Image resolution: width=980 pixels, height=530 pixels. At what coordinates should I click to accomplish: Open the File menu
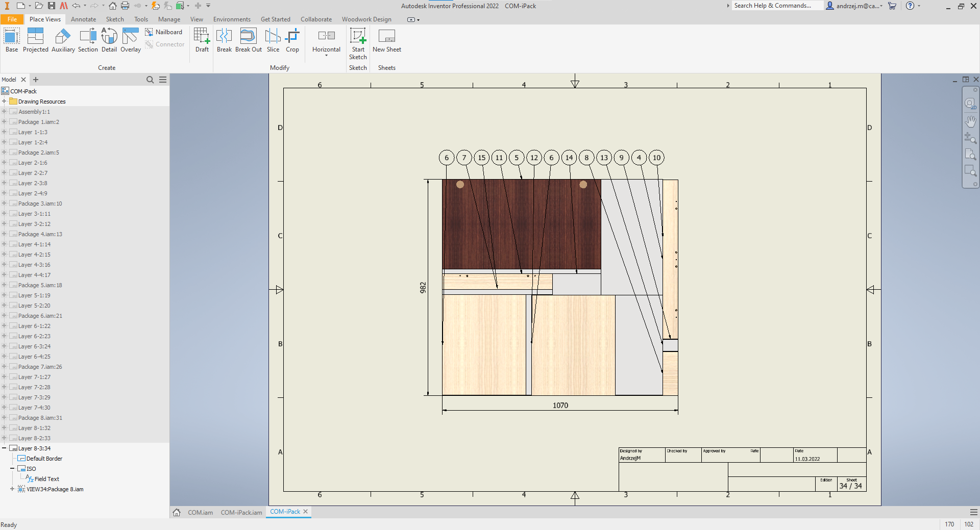pyautogui.click(x=12, y=19)
